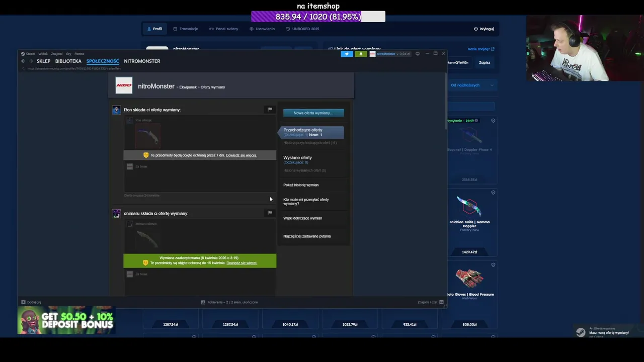Click the Big Picture monitor icon
The width and height of the screenshot is (644, 362).
[x=417, y=54]
